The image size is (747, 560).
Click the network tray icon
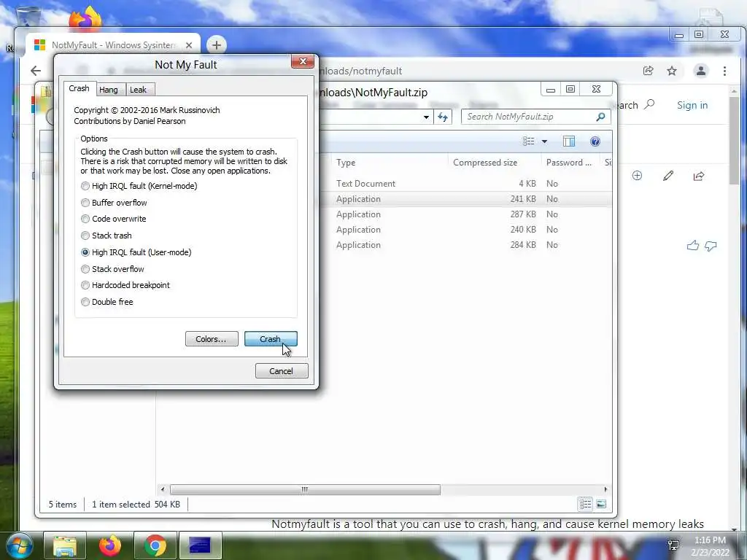tap(673, 545)
